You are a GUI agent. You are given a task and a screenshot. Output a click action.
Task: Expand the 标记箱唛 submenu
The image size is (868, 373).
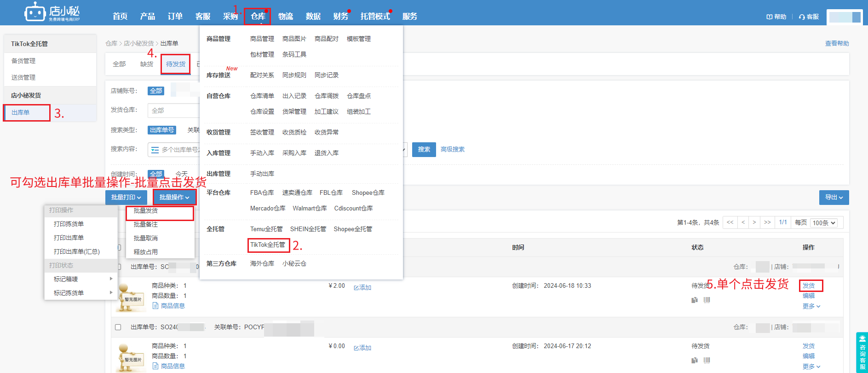pos(81,279)
